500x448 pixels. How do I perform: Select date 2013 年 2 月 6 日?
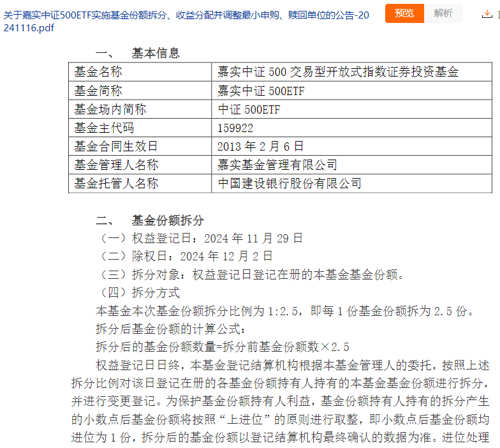[260, 147]
